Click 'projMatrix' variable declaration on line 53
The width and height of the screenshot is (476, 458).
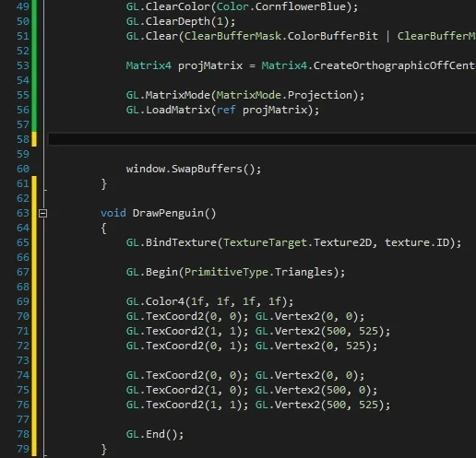tap(210, 65)
